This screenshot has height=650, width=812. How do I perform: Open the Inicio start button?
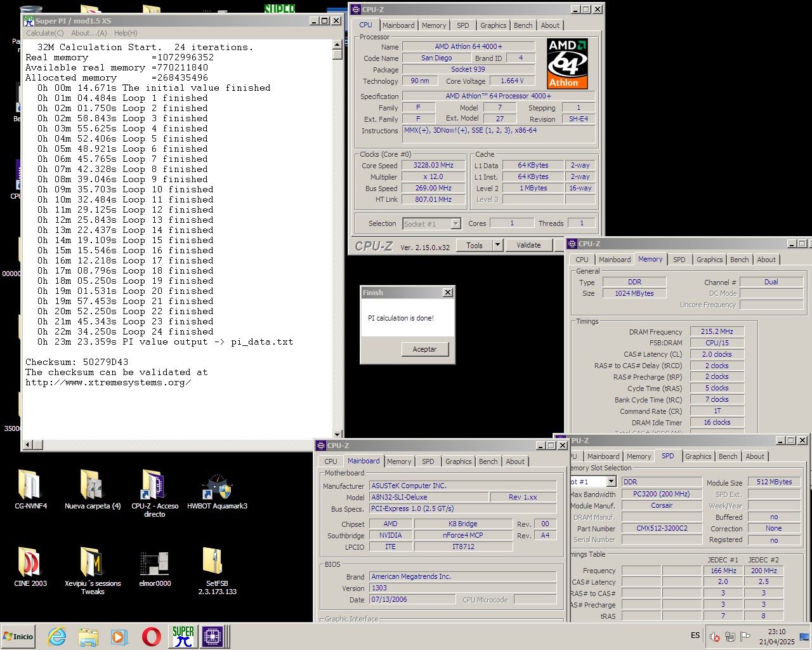(x=18, y=637)
